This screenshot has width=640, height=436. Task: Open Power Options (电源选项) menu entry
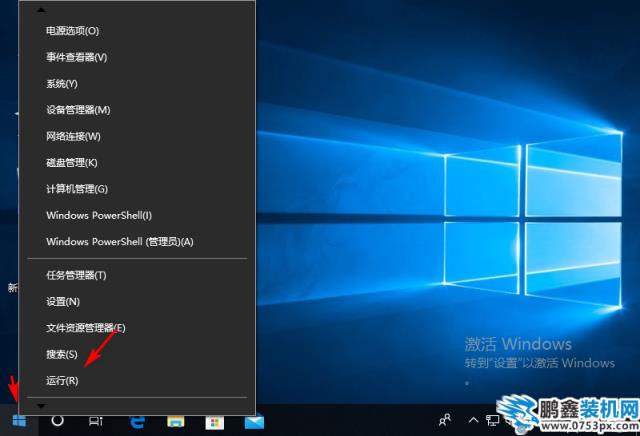pos(137,31)
